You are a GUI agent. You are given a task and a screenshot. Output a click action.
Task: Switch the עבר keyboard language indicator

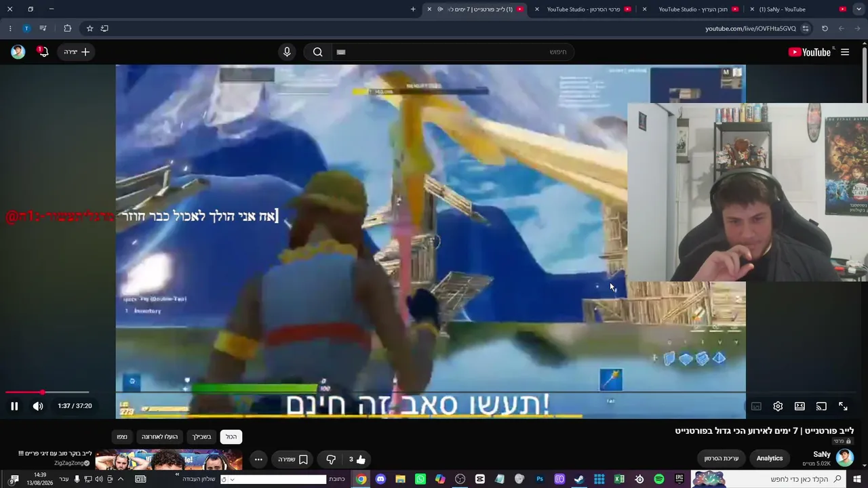64,479
